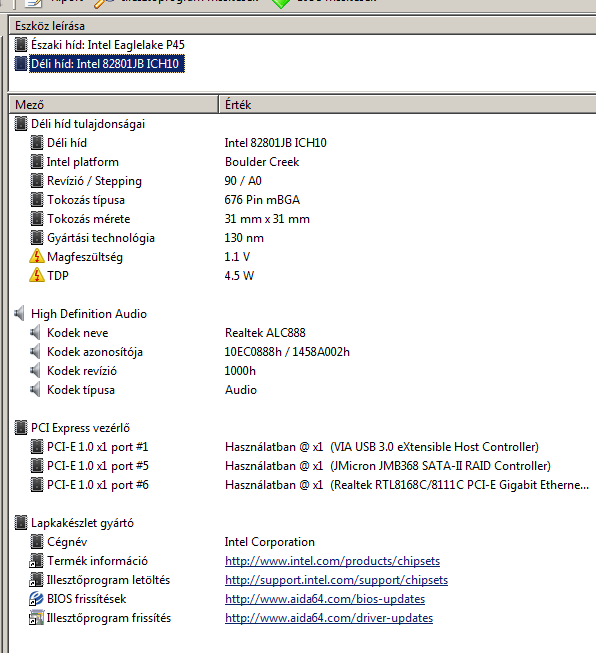
Task: Click the chip icon beside Északi híd: Intel Eaglelake P45
Action: click(x=21, y=45)
